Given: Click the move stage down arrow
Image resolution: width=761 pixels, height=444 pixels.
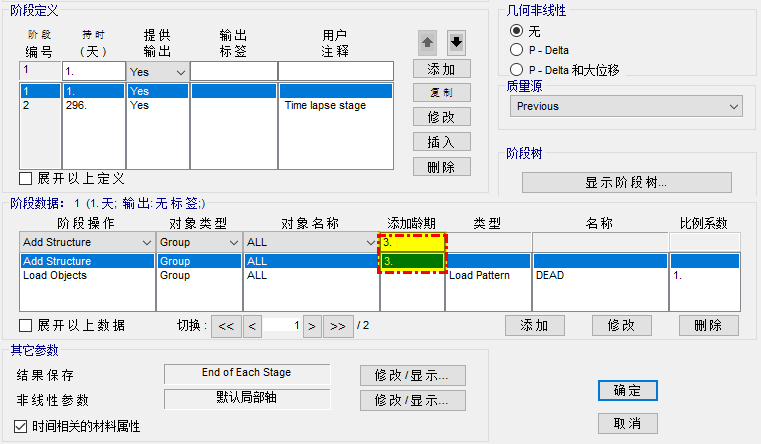Looking at the screenshot, I should 456,42.
